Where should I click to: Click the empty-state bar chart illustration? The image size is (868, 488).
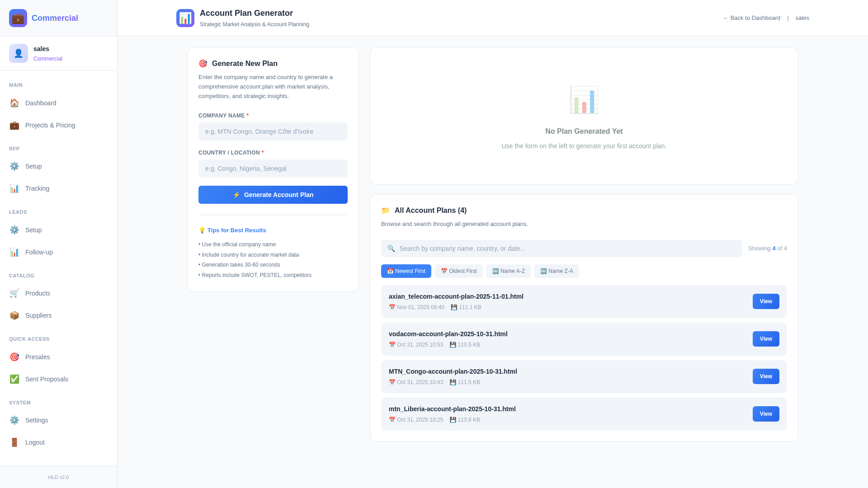[x=584, y=100]
